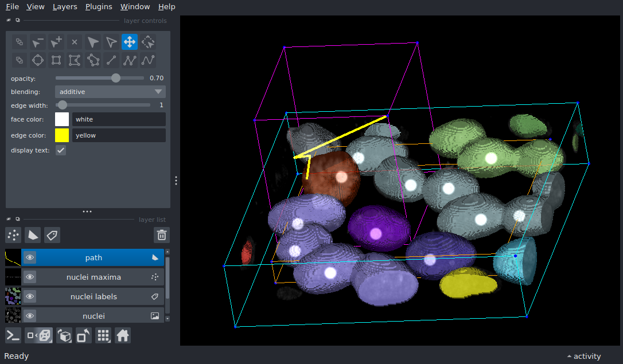Click the yellow edge color swatch
623x364 pixels.
pyautogui.click(x=62, y=135)
